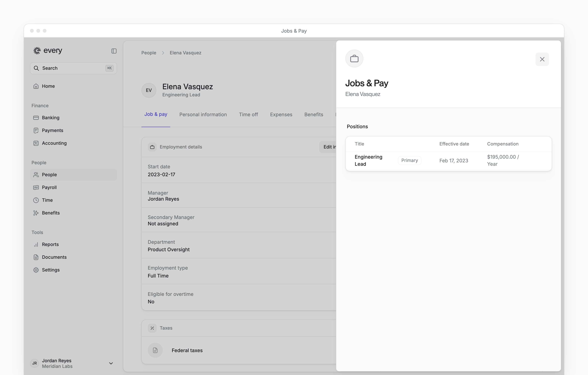Click the Federal taxes document icon

coord(155,350)
